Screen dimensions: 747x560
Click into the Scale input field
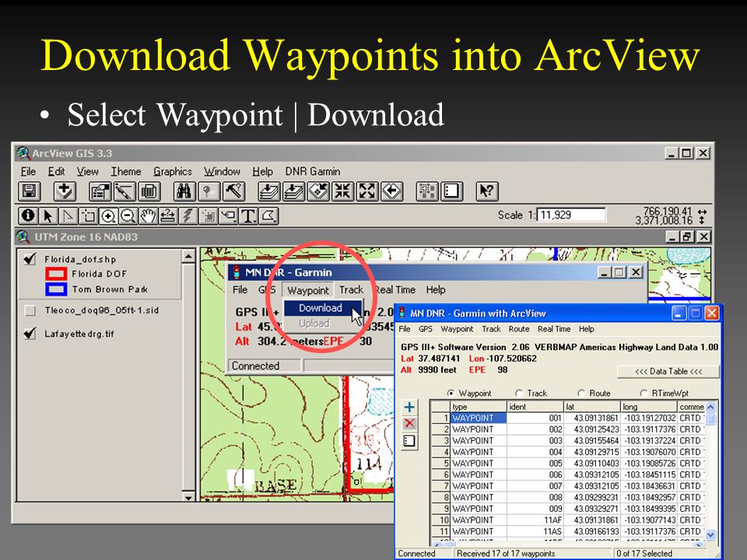571,215
